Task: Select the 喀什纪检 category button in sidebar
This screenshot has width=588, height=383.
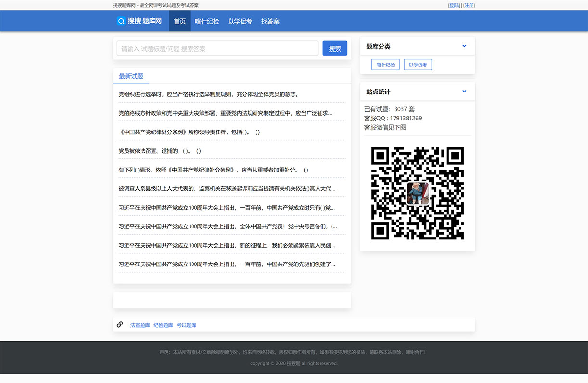Action: point(385,64)
